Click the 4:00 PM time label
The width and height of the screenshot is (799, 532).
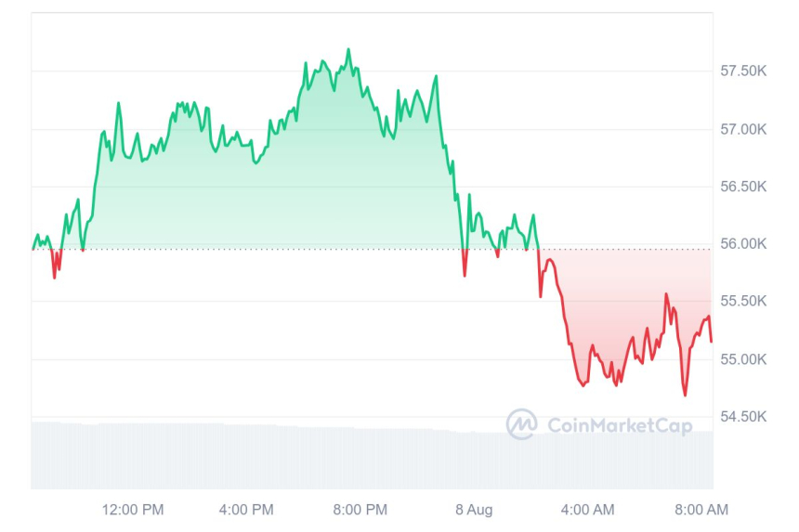click(245, 510)
